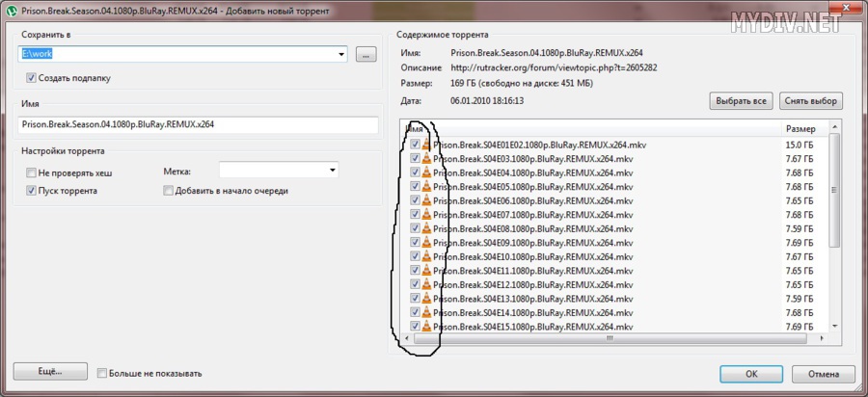The width and height of the screenshot is (868, 397).
Task: Click VLC icon of S04E13 file
Action: tap(426, 299)
